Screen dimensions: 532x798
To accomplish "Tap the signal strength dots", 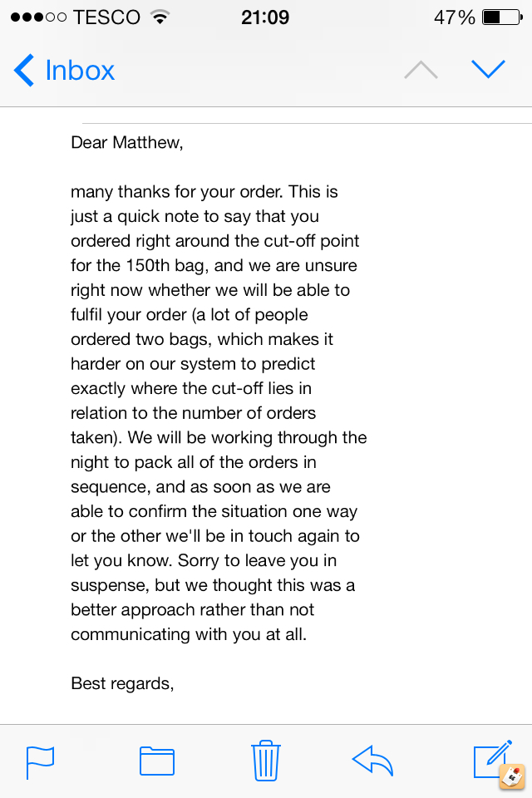I will 39,17.
